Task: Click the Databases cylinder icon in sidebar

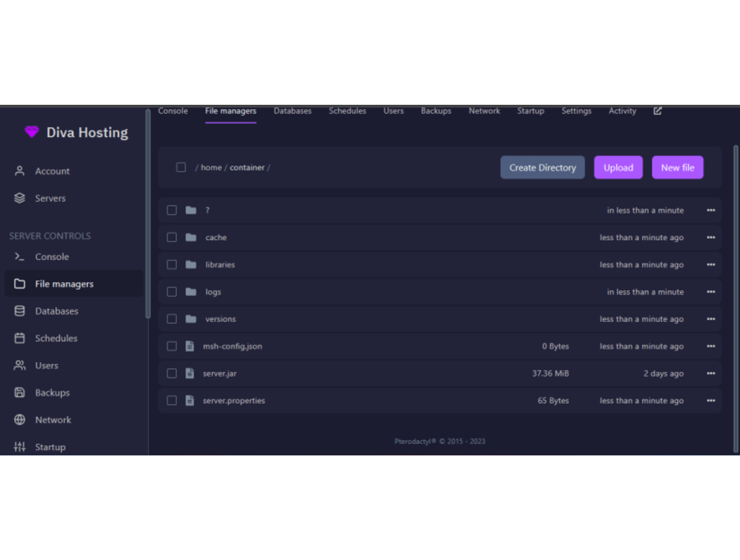Action: [20, 311]
